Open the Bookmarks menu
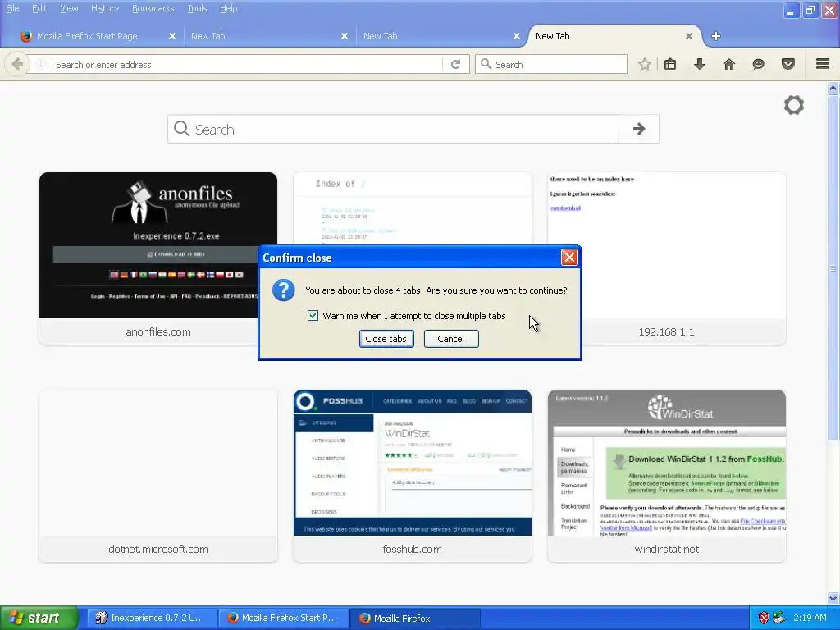Screen dimensions: 840x630 [153, 8]
